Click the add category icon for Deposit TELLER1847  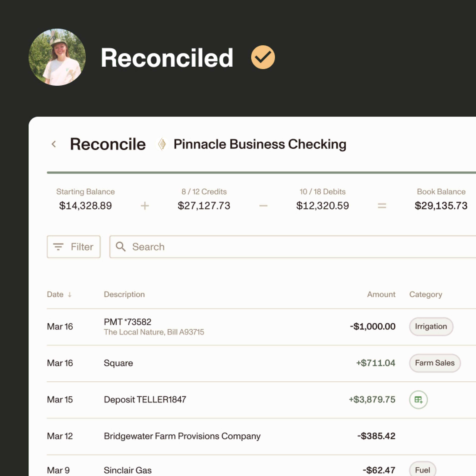tap(418, 399)
